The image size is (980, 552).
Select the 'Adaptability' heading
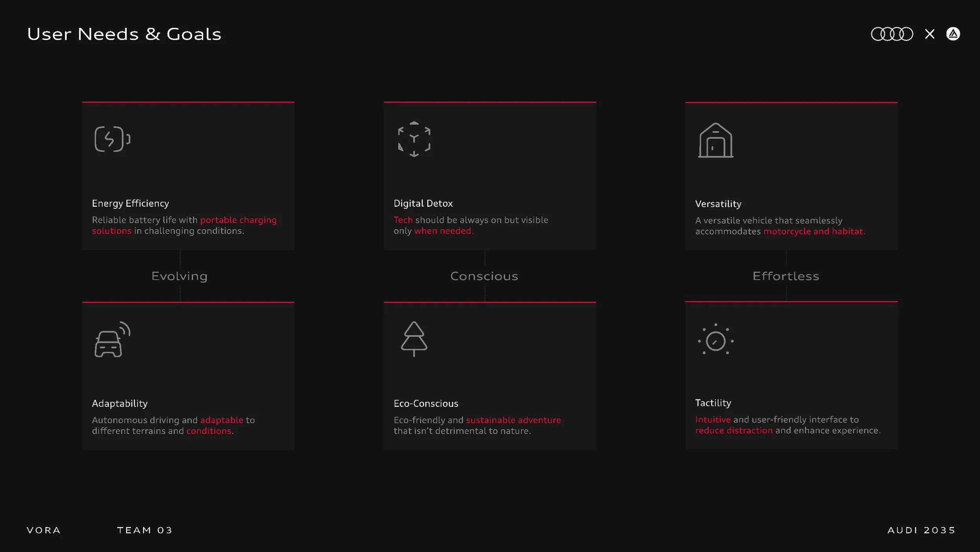point(120,404)
